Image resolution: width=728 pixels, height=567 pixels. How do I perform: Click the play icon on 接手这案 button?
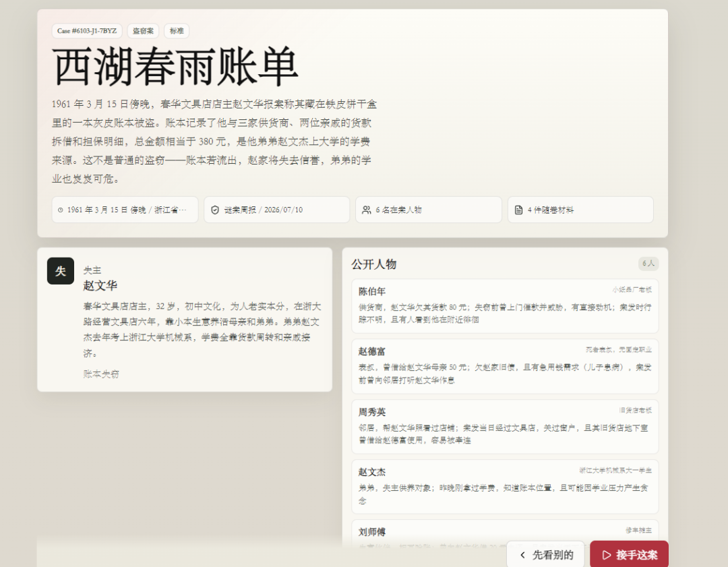[607, 555]
